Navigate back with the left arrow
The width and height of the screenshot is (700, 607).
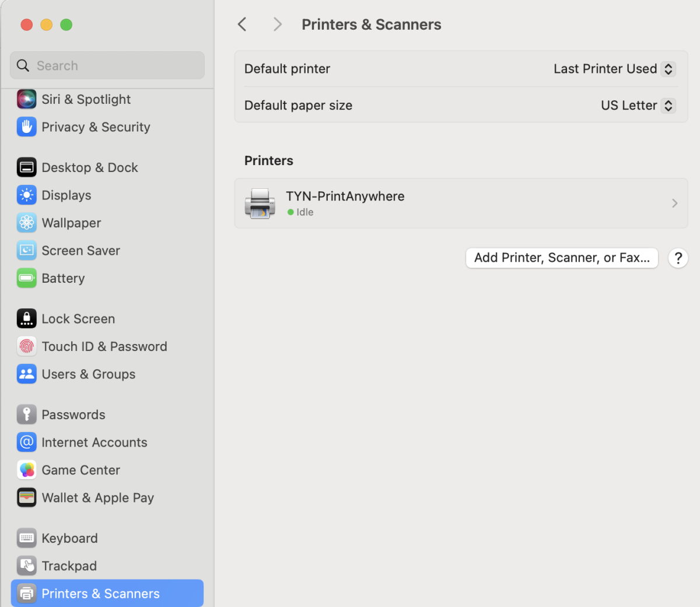coord(243,24)
